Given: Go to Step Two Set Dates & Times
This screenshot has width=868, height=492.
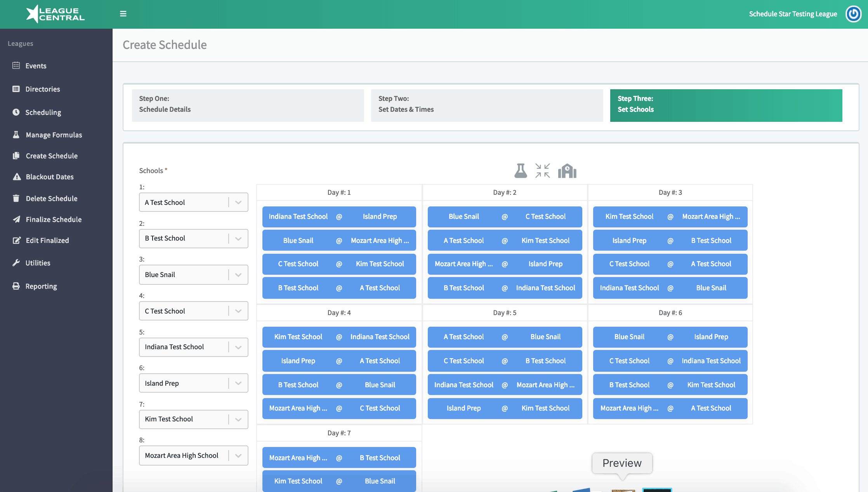Looking at the screenshot, I should (487, 106).
